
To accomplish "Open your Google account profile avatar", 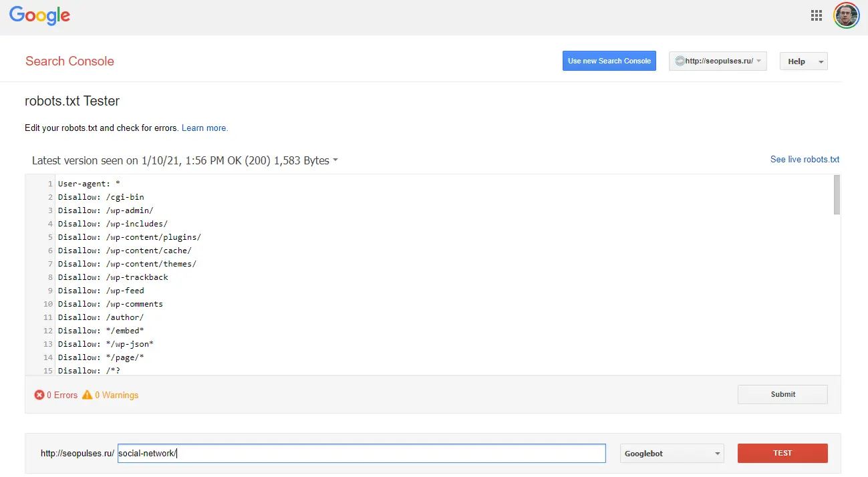I will 846,15.
